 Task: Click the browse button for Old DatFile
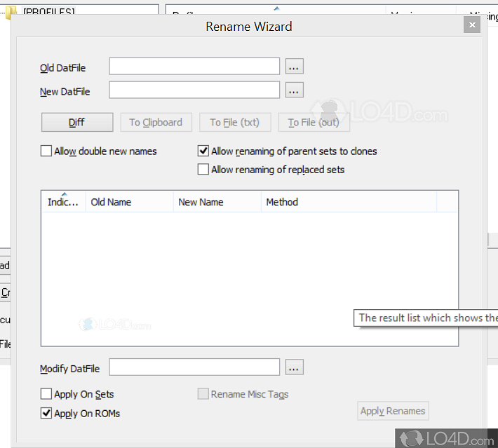tap(294, 67)
